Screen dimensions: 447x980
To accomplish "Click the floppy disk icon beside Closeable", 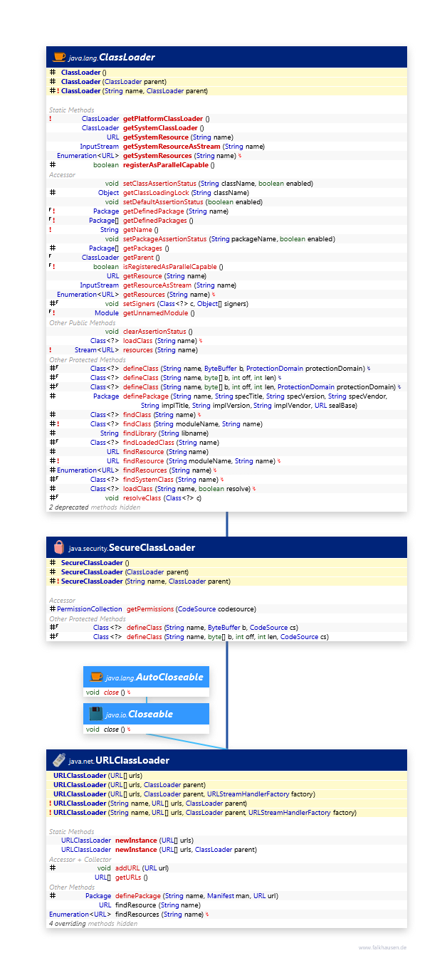I will coord(96,714).
